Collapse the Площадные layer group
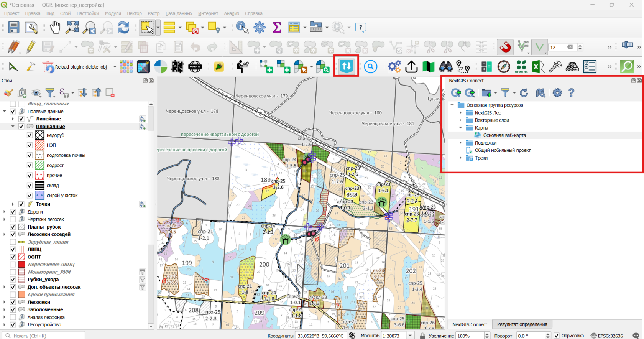The image size is (644, 339). coord(13,126)
